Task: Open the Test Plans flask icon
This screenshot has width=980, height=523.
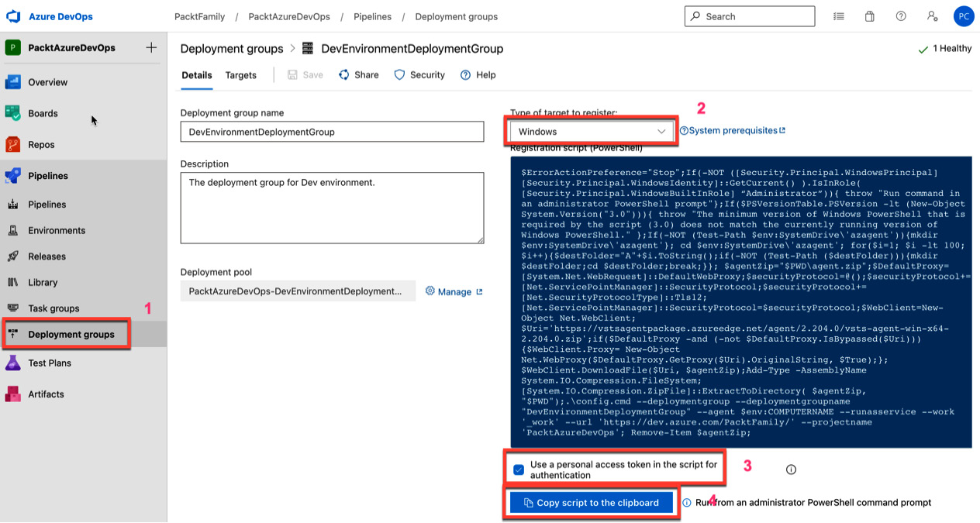Action: (x=12, y=363)
